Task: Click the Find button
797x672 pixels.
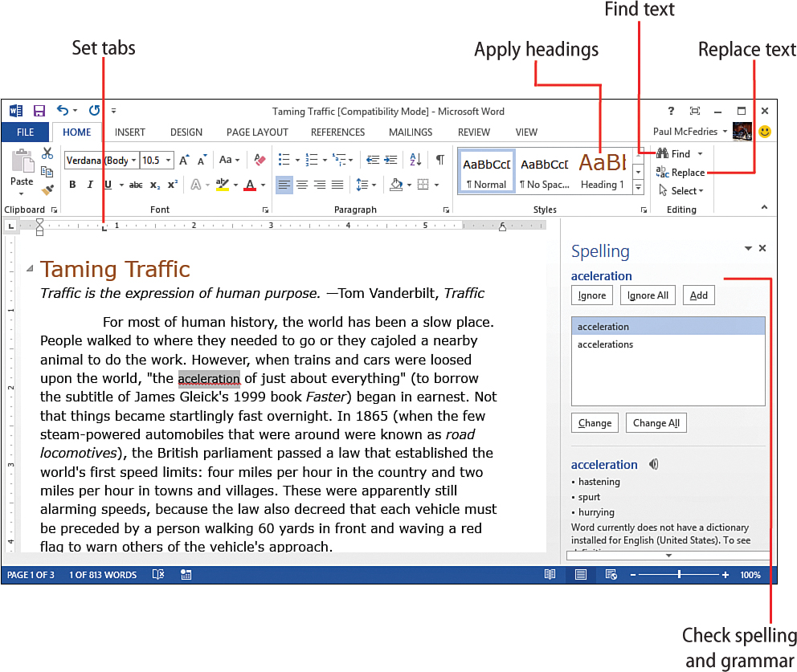Action: [x=674, y=153]
